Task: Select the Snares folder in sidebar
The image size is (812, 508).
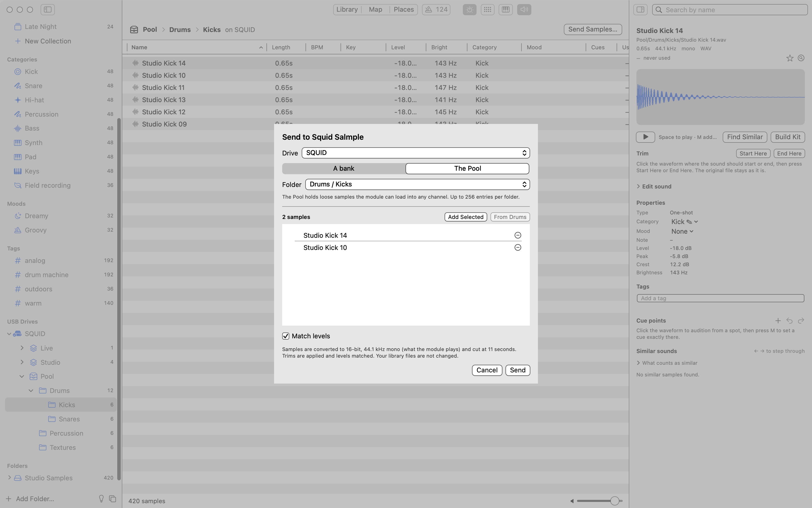Action: [61, 419]
